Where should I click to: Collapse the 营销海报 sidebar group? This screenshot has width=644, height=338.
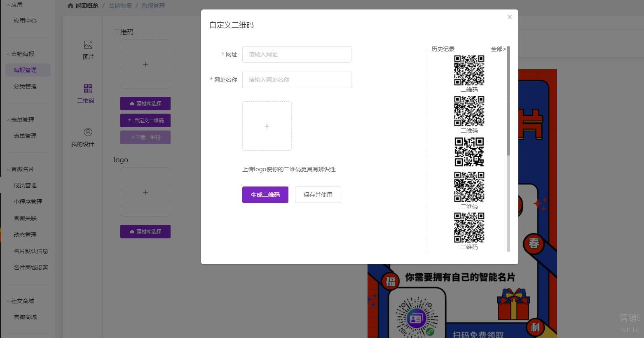20,54
